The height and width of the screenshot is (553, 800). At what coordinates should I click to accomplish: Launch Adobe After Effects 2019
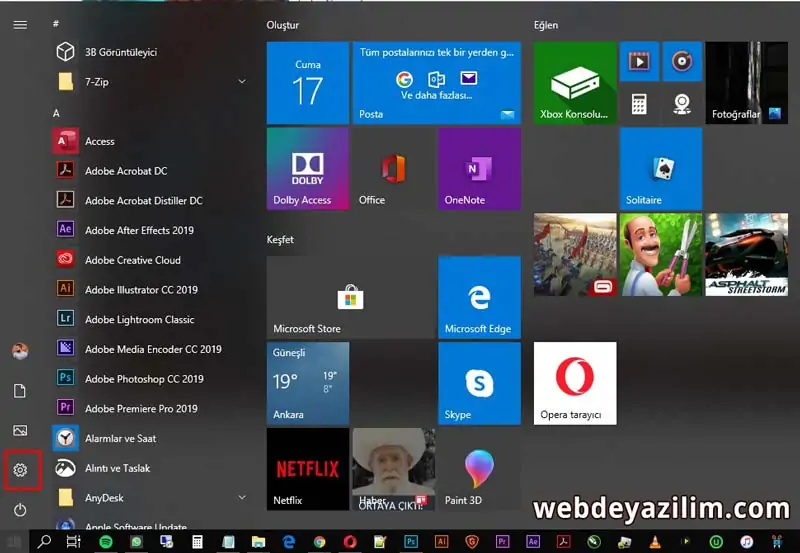[151, 230]
